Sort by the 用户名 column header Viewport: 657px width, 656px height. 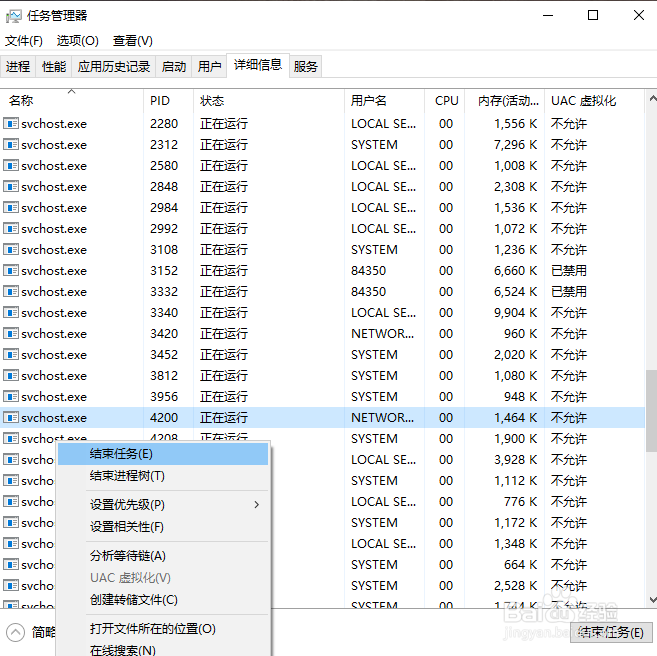coord(385,101)
